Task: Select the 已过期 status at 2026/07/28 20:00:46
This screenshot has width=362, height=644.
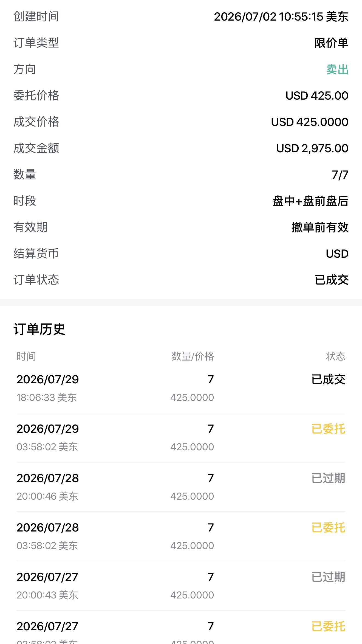Action: (328, 478)
